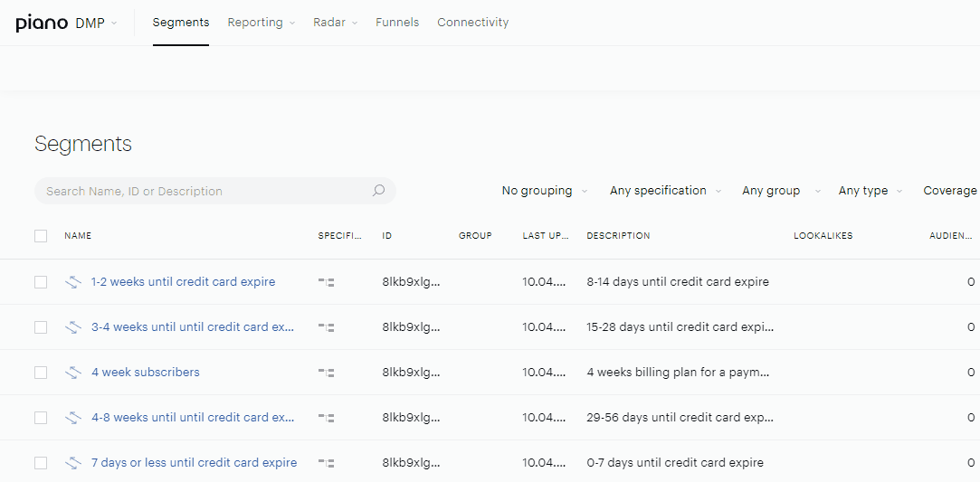This screenshot has width=980, height=482.
Task: Click audience count in 4-8 weeks row
Action: pyautogui.click(x=971, y=418)
